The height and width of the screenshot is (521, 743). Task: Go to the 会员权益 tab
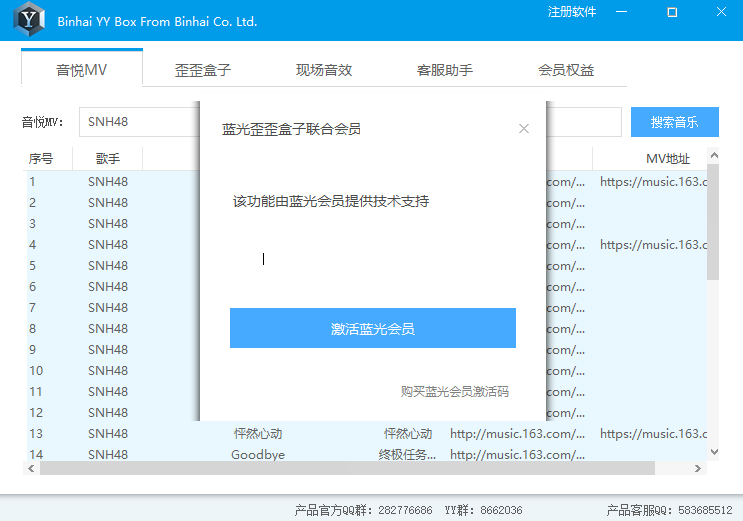tap(566, 70)
